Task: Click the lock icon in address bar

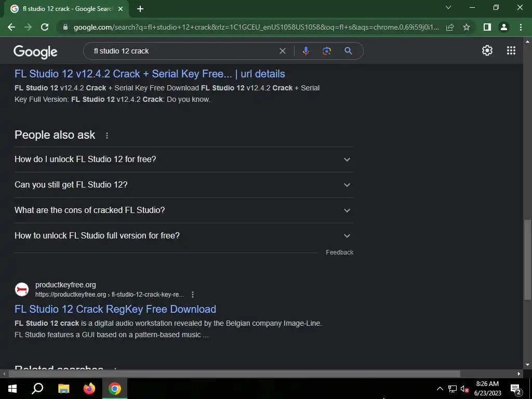Action: click(x=65, y=27)
